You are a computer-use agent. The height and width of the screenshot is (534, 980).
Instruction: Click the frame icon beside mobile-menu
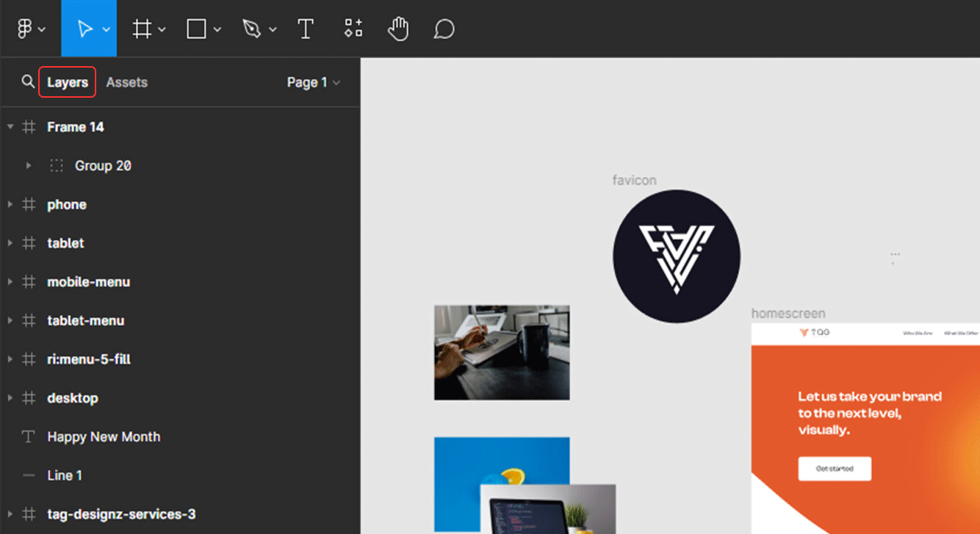coord(29,282)
